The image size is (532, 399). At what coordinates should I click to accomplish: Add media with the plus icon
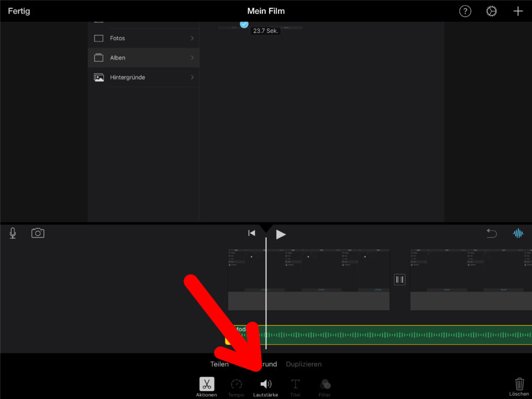[518, 11]
